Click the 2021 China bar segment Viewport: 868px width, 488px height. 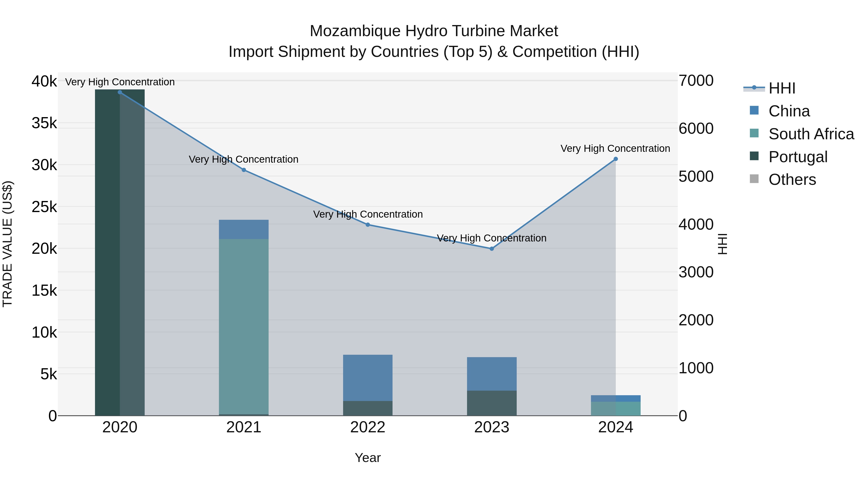(244, 230)
